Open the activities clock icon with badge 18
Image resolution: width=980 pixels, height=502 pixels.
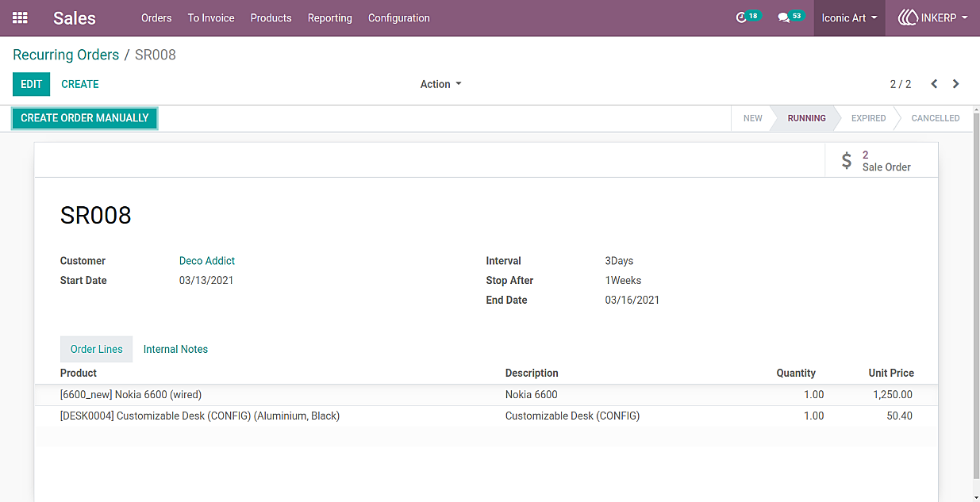(x=747, y=17)
